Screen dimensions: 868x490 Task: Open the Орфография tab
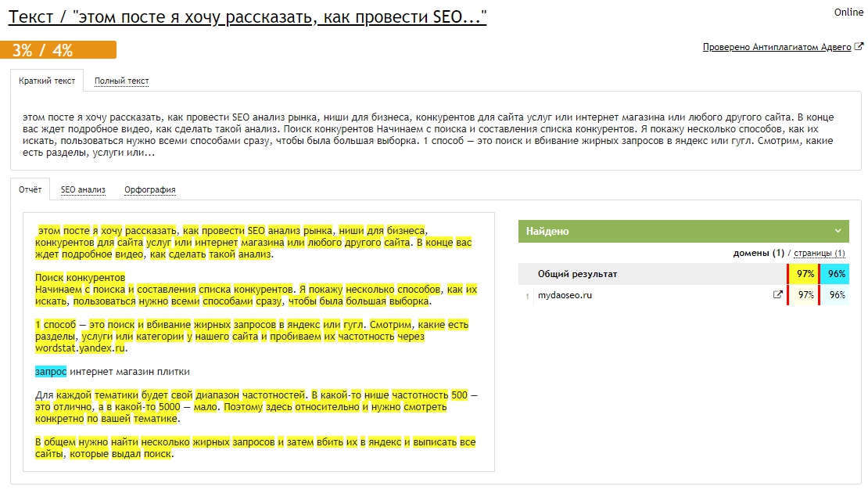click(x=150, y=189)
